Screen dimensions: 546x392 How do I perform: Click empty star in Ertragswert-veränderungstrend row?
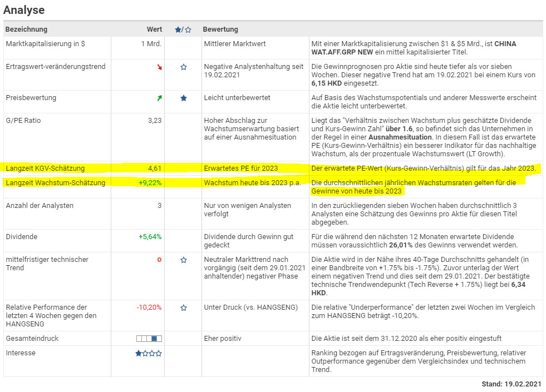[x=184, y=67]
